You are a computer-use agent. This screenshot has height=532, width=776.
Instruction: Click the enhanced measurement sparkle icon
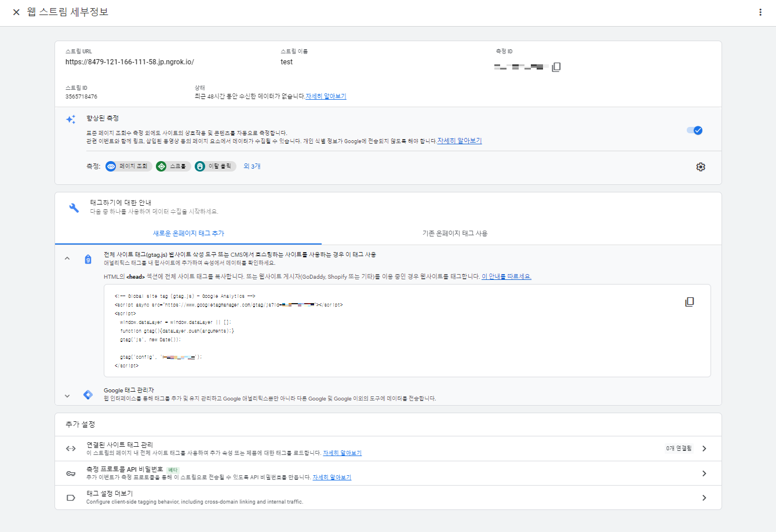pos(71,119)
